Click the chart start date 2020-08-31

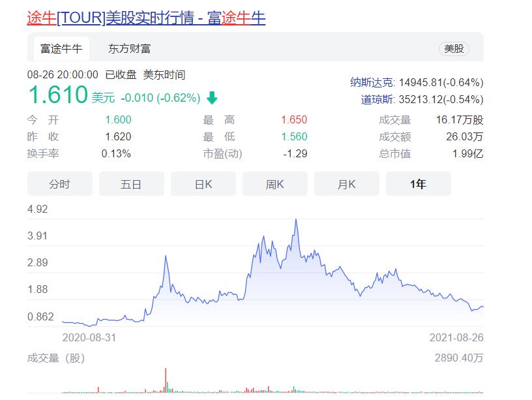pos(89,337)
